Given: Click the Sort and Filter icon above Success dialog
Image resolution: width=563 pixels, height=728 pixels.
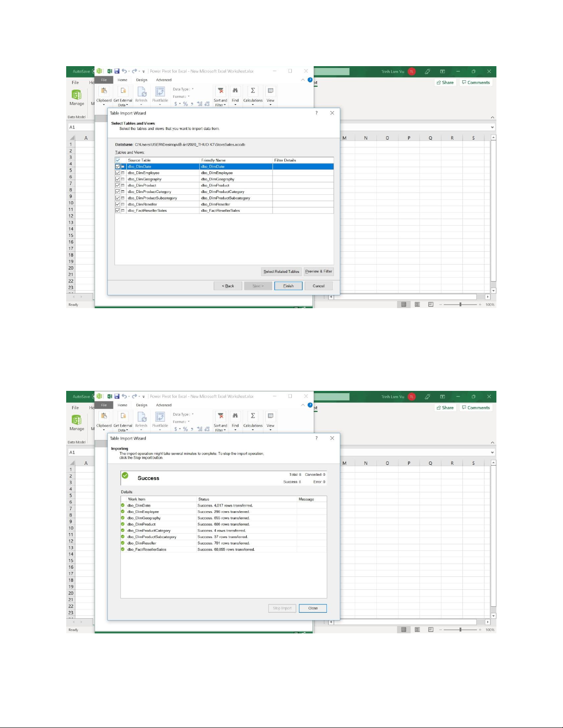Looking at the screenshot, I should click(x=221, y=417).
